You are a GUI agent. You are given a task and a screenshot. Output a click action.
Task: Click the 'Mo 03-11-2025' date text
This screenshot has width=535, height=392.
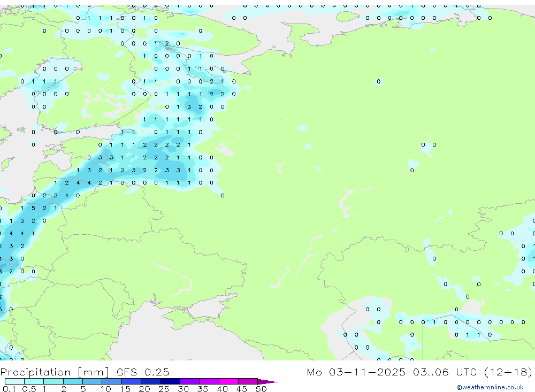pyautogui.click(x=356, y=372)
